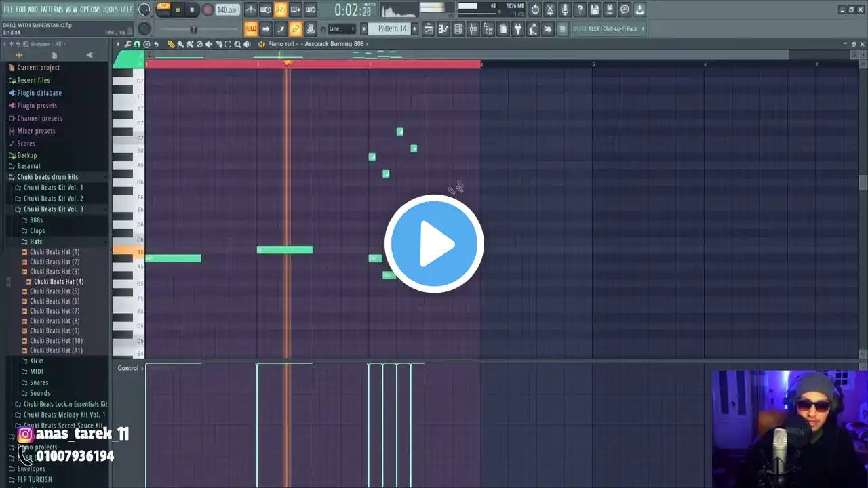Screen dimensions: 868x488
Task: Toggle the 3-2-1 countdown before recording
Action: [x=281, y=9]
